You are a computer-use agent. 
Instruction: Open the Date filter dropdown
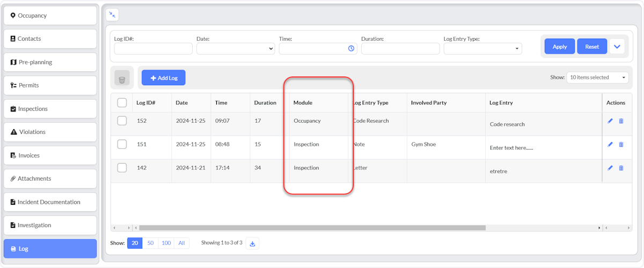[236, 48]
